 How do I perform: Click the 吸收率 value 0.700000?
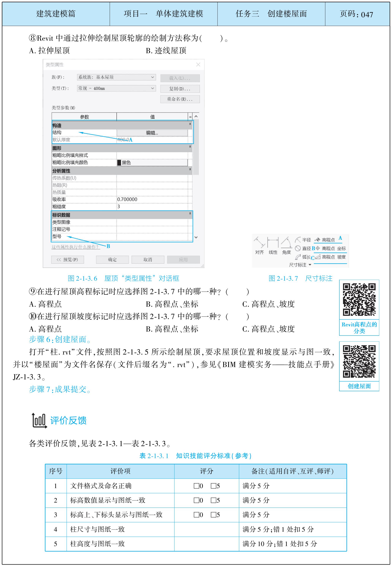[x=152, y=199]
